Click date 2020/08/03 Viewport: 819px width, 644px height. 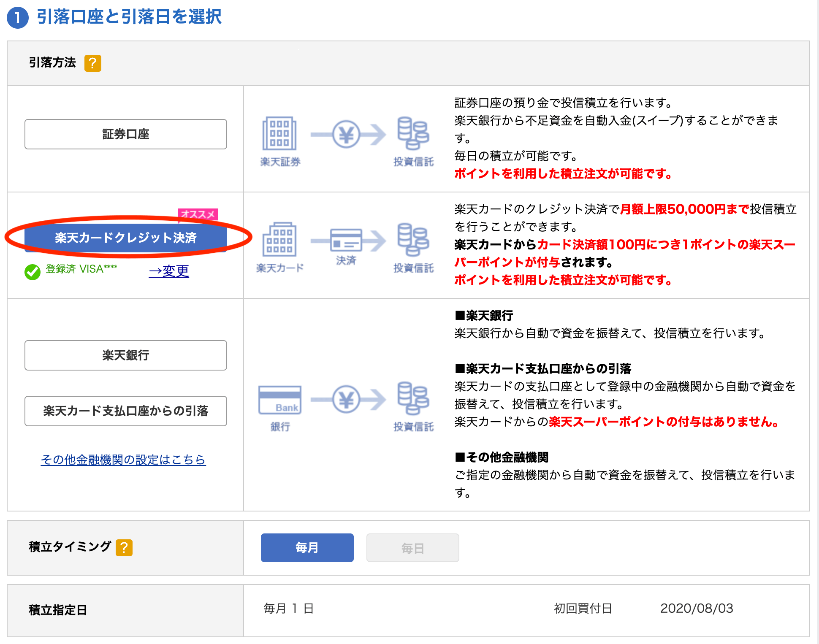pos(697,609)
